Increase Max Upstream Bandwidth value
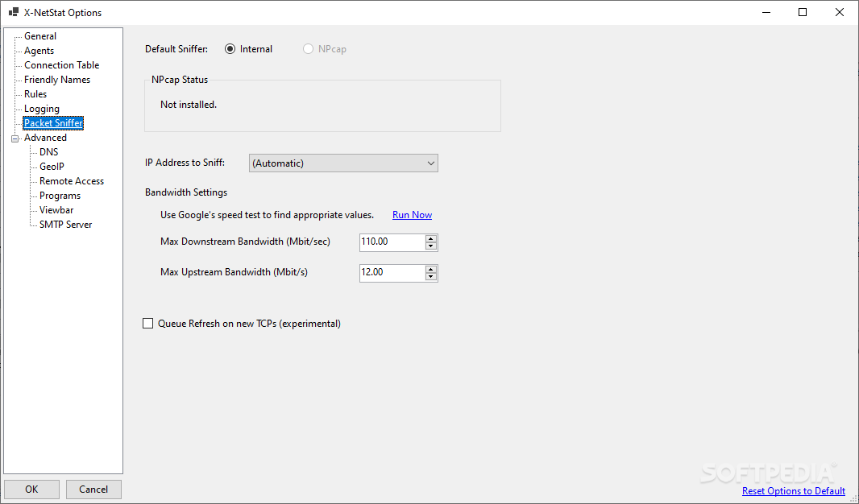Viewport: 859px width, 504px height. (x=431, y=269)
